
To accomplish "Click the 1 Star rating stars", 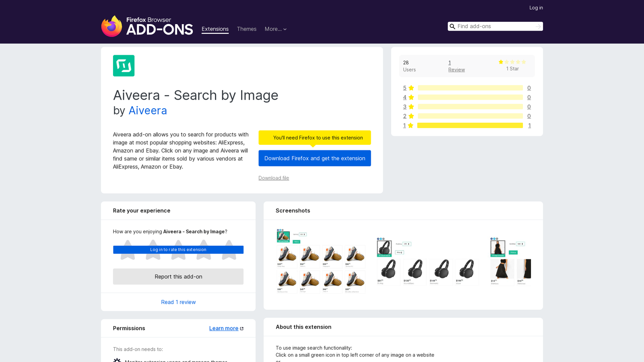I will click(512, 62).
